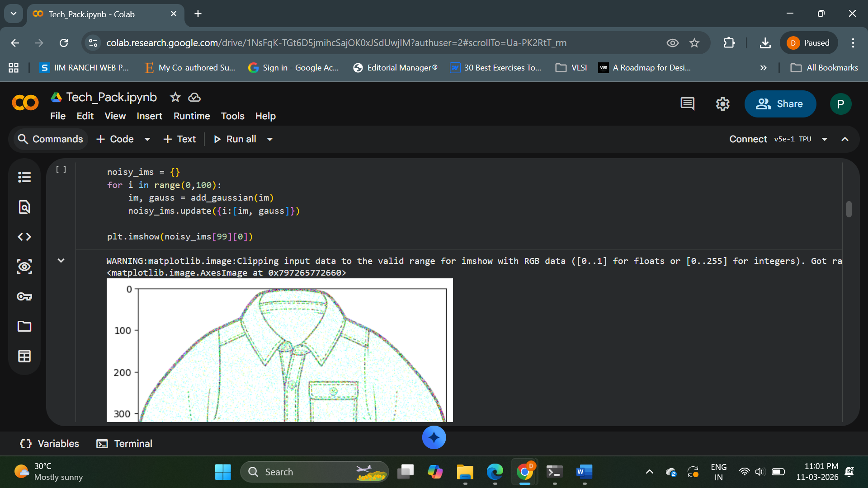Click the notebook vertical scrollbar thumb
868x488 pixels.
849,209
